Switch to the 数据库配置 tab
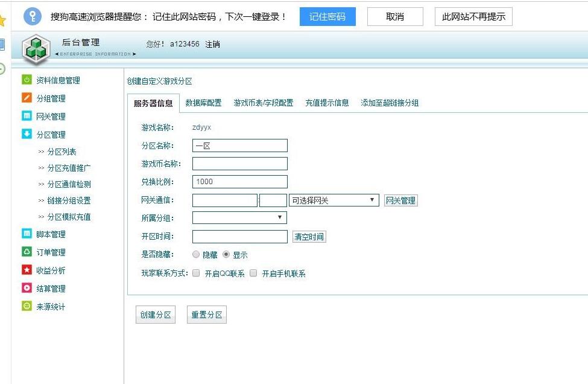The height and width of the screenshot is (384, 588). [x=203, y=103]
